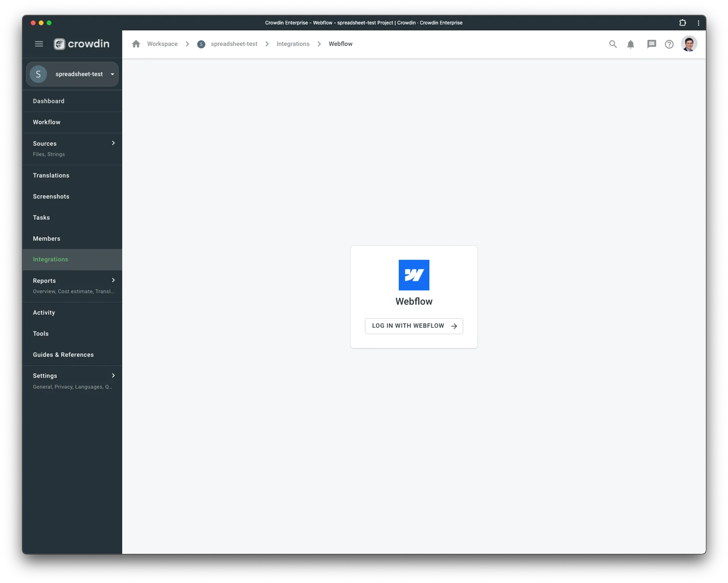The width and height of the screenshot is (728, 583).
Task: Expand the Sources submenu chevron
Action: [x=113, y=143]
